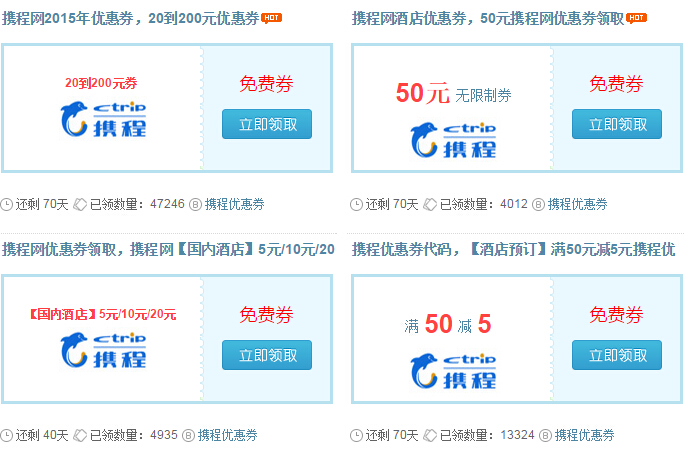Viewport: 684px width, 455px height.
Task: Click the red 50元 无限制券 text
Action: [453, 93]
